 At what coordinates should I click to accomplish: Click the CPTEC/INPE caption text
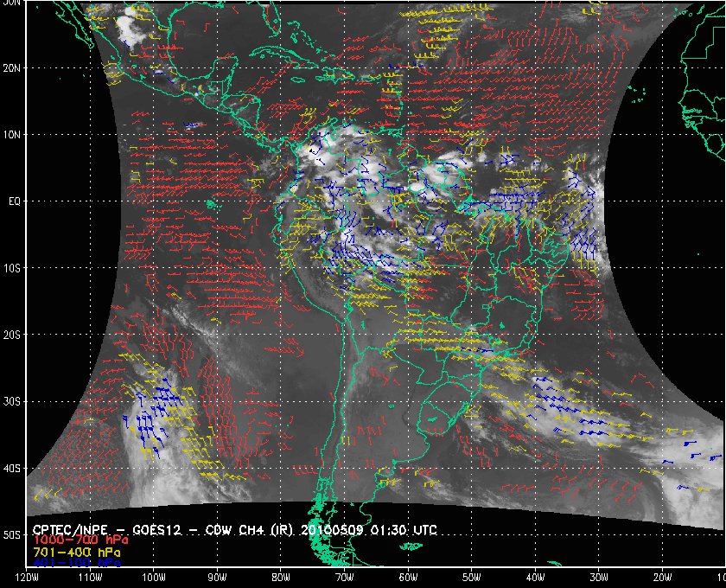tap(70, 530)
